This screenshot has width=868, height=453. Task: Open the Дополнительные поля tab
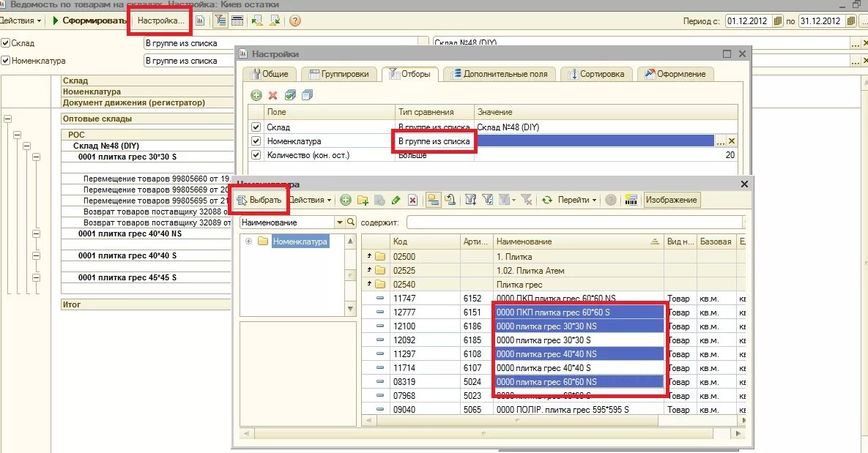tap(500, 74)
